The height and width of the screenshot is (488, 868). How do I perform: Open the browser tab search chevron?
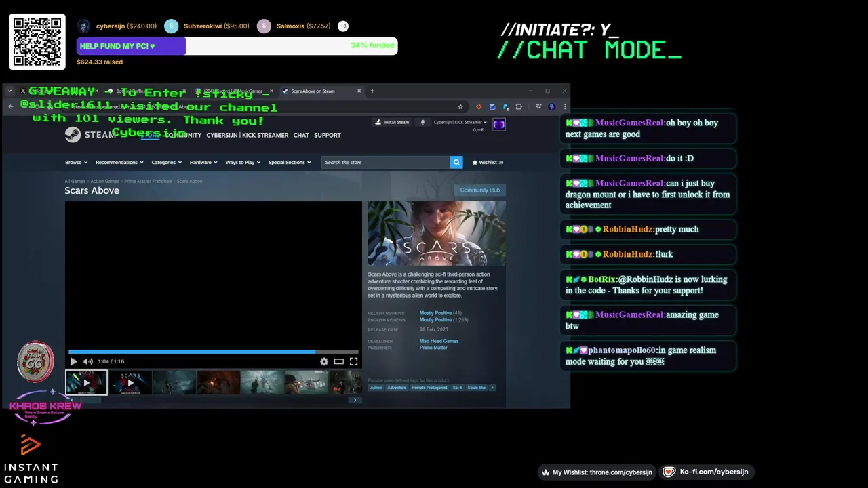(9, 91)
